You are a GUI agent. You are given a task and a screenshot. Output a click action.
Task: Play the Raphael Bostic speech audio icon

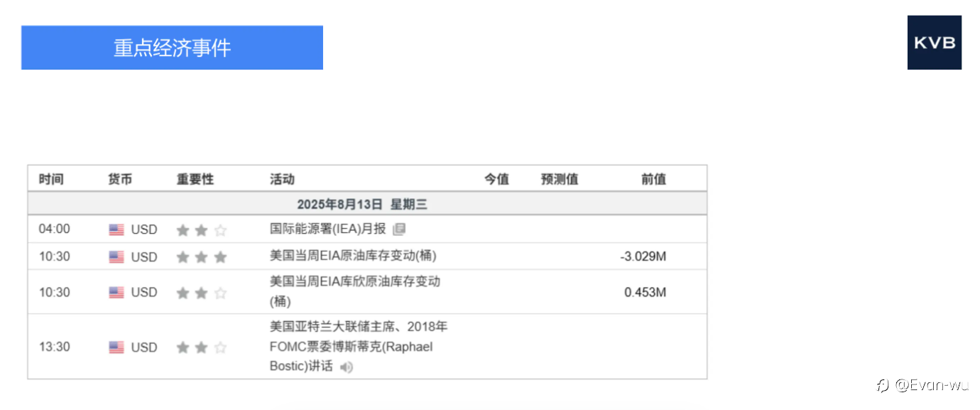346,367
